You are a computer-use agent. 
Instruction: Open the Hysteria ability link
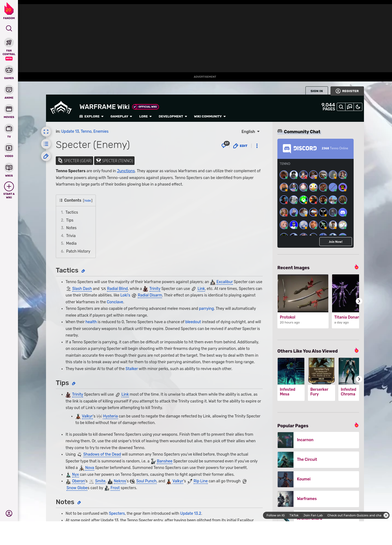click(x=110, y=416)
